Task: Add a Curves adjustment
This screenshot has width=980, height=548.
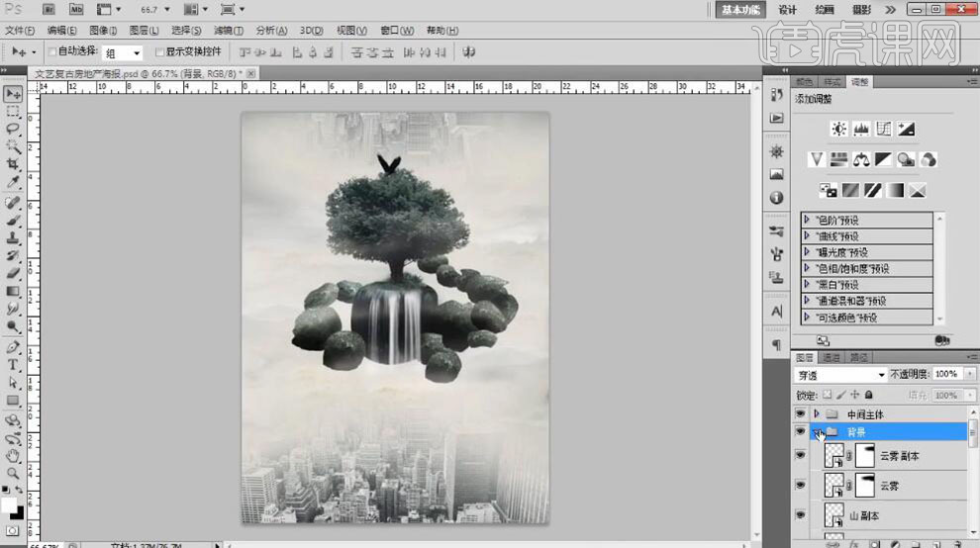Action: 884,129
